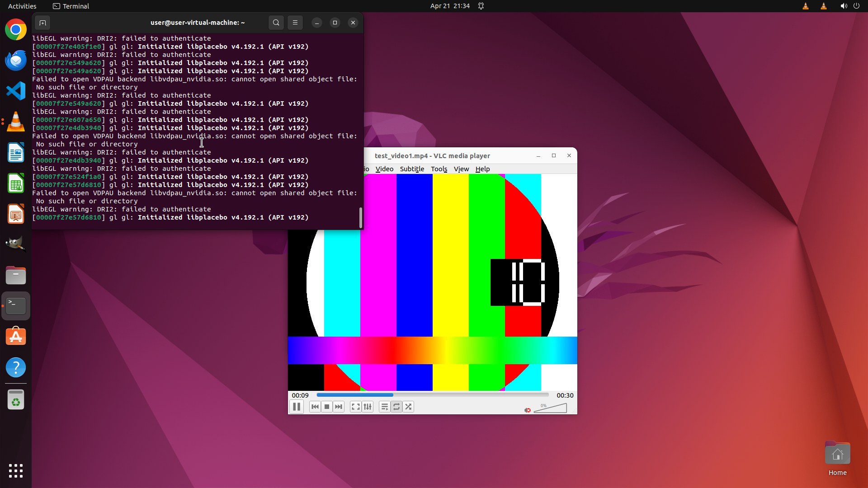The height and width of the screenshot is (488, 868).
Task: Click the terminal search button
Action: point(276,23)
